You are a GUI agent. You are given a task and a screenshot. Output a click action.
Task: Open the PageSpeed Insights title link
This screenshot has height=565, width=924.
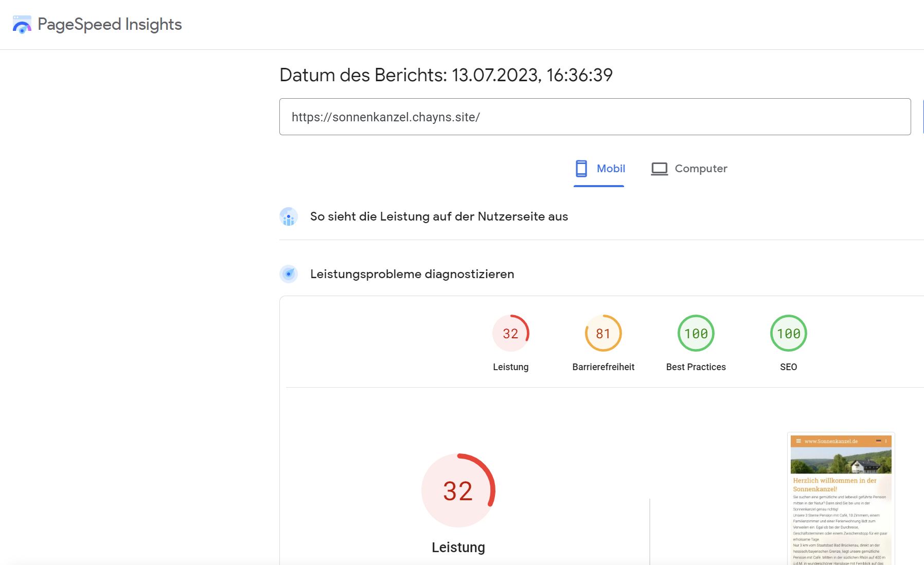tap(110, 24)
